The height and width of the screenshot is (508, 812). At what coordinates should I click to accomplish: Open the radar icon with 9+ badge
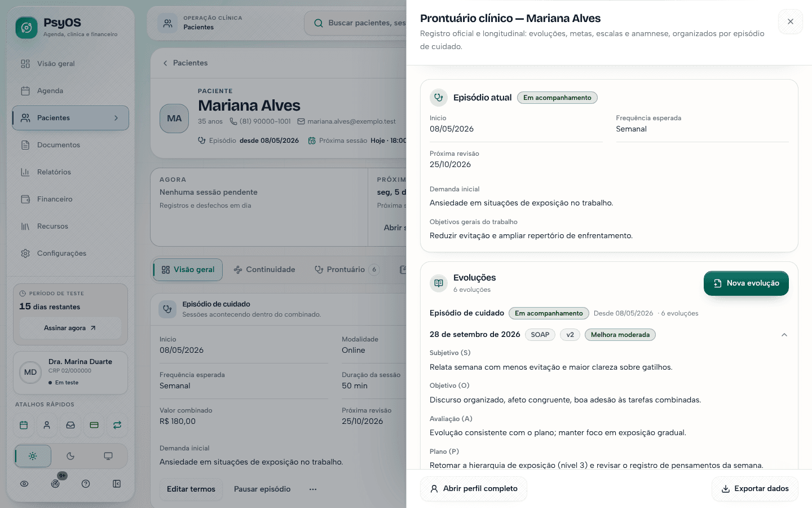[x=55, y=483]
